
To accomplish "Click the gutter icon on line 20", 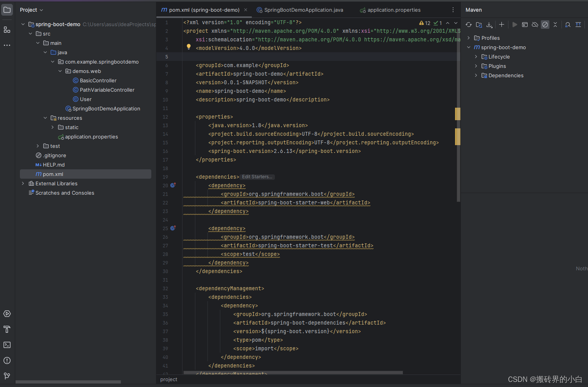I will coord(173,185).
